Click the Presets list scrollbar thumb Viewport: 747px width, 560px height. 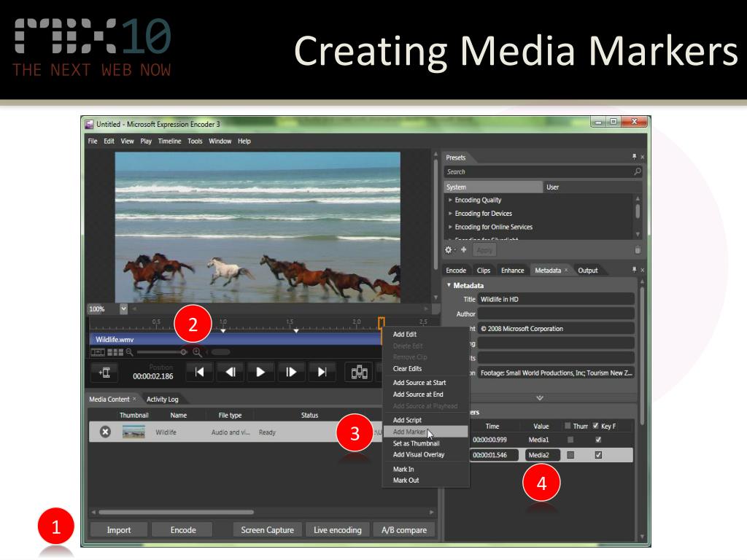(x=638, y=211)
